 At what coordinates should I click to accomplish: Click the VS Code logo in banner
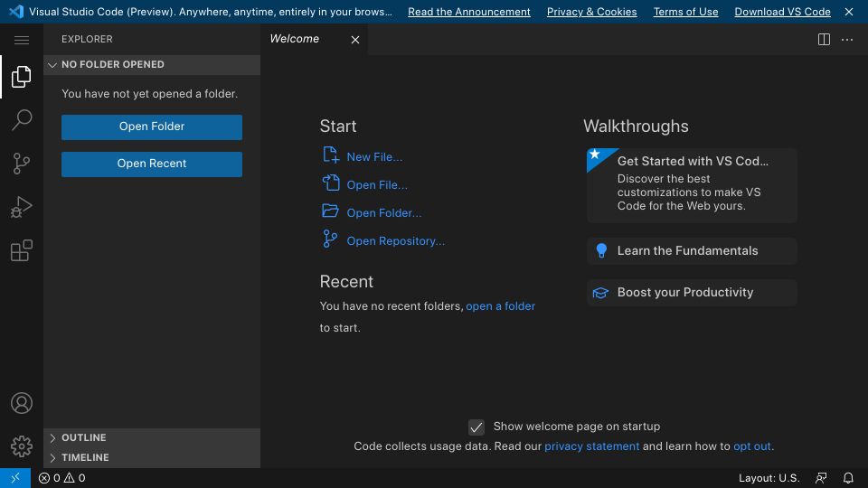pos(16,11)
